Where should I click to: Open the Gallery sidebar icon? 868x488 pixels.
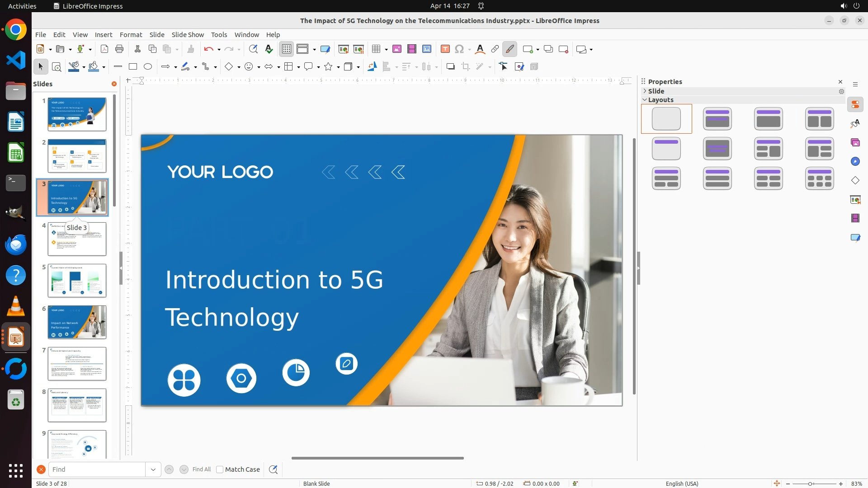tap(855, 143)
